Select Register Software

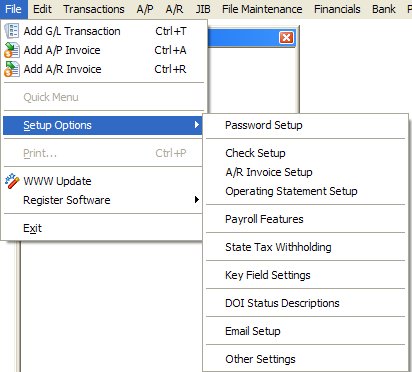point(103,200)
